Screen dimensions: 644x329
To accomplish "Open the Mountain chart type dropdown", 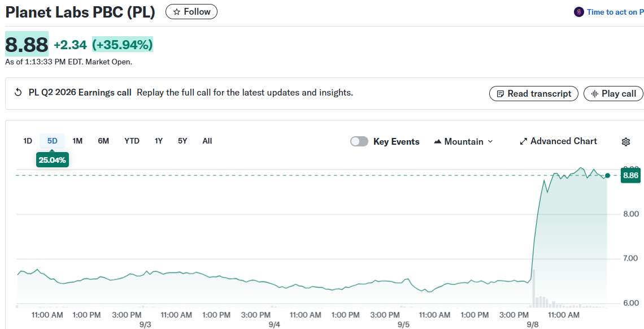I will 463,142.
